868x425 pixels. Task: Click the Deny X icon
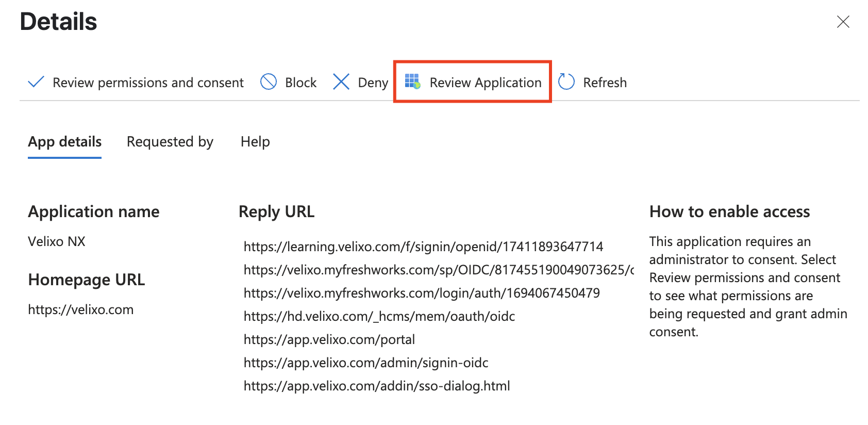click(341, 81)
